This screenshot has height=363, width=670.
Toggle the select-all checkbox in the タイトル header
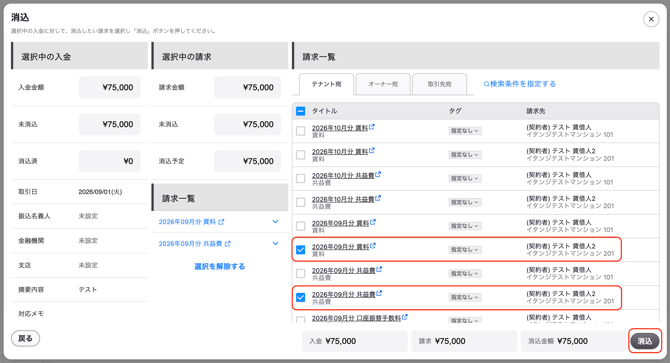pyautogui.click(x=301, y=111)
